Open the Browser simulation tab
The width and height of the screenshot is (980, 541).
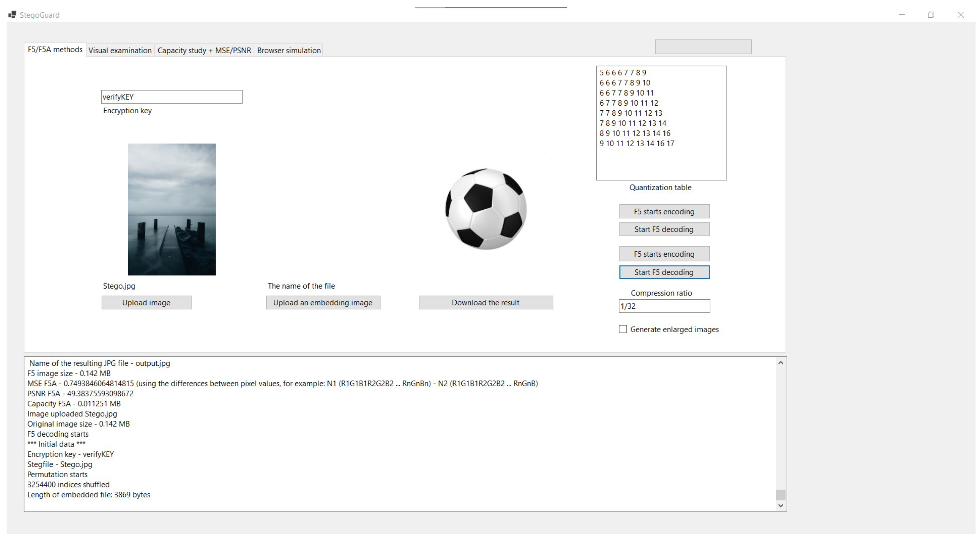pyautogui.click(x=289, y=50)
